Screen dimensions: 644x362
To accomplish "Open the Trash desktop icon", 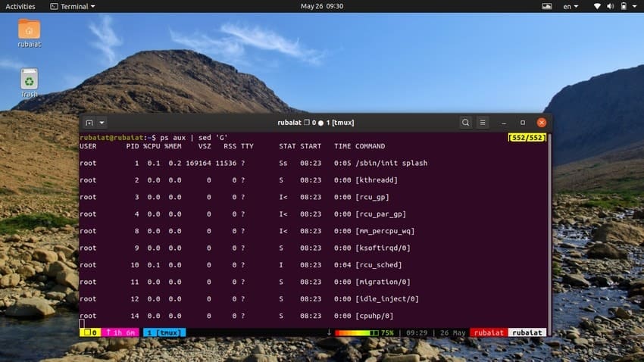I will tap(29, 79).
